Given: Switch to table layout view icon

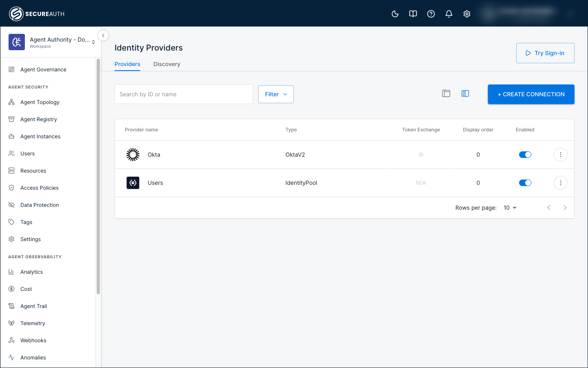Looking at the screenshot, I should pos(446,93).
